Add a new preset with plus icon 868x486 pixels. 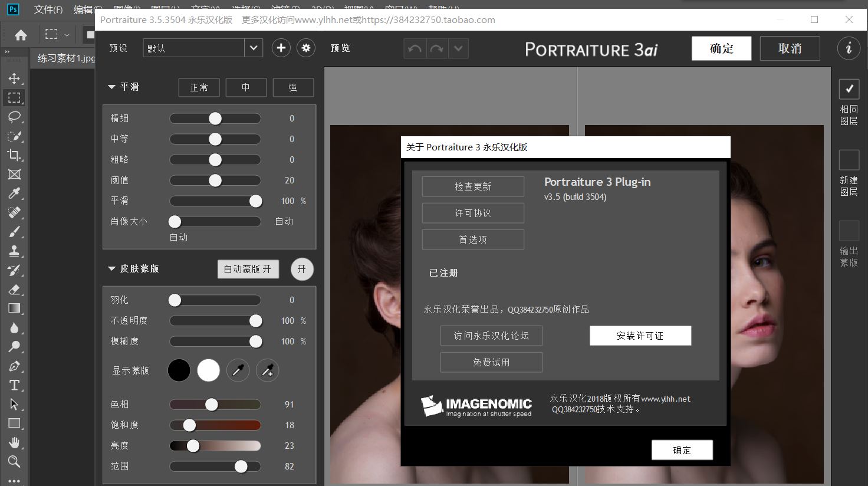pyautogui.click(x=281, y=48)
